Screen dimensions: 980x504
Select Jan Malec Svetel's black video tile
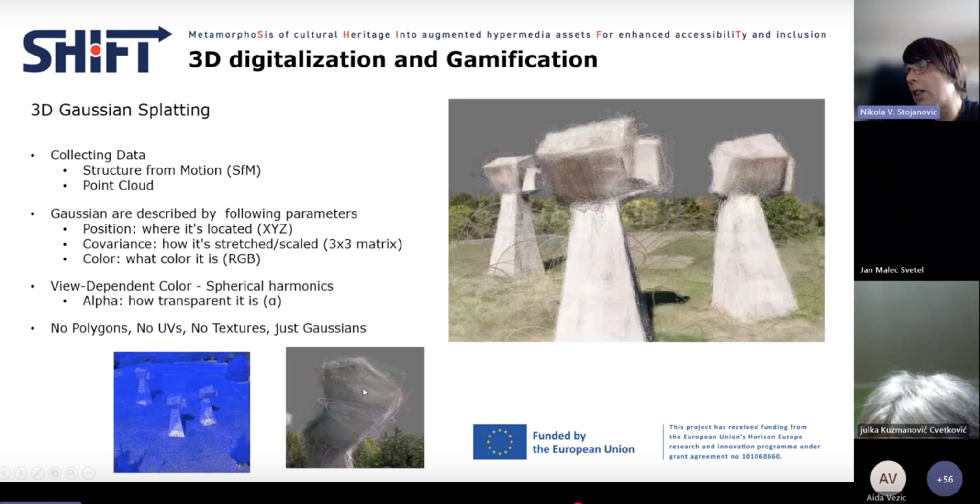click(x=917, y=201)
